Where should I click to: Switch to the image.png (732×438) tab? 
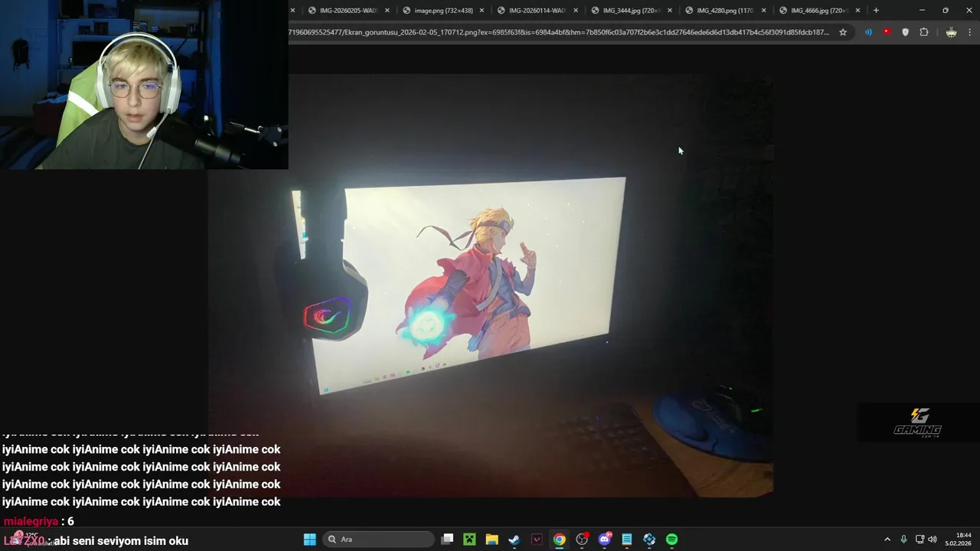[443, 10]
